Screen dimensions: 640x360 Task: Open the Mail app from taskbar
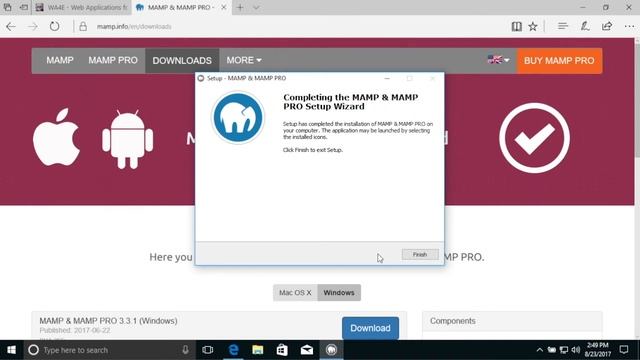coord(307,350)
